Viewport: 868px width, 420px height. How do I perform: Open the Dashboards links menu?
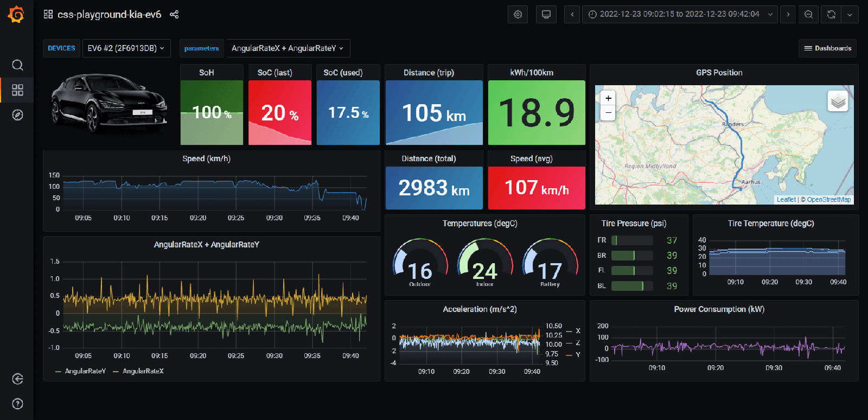click(x=827, y=48)
